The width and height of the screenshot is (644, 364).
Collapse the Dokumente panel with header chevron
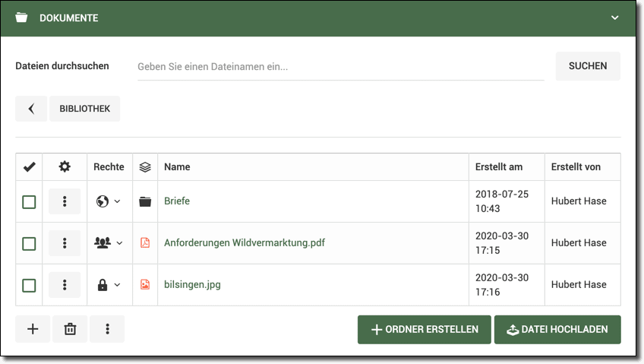(615, 17)
